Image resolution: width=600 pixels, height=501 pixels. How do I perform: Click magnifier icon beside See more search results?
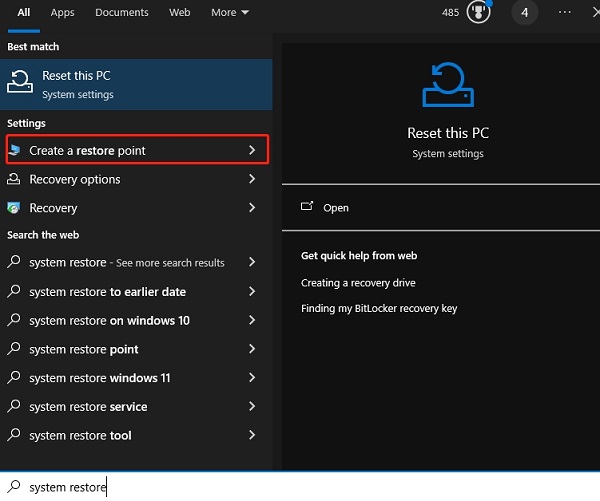[x=14, y=262]
